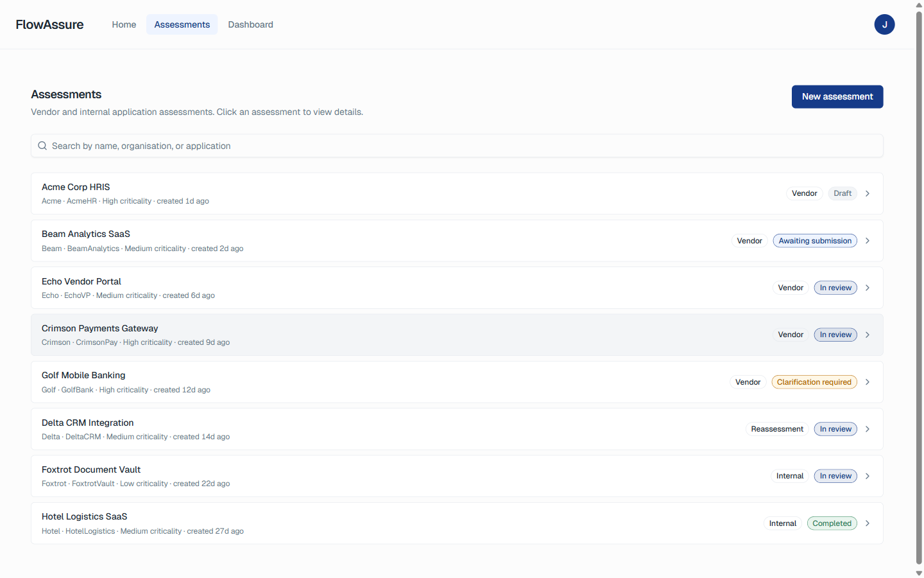The height and width of the screenshot is (578, 924).
Task: Click the New assessment button
Action: click(837, 97)
